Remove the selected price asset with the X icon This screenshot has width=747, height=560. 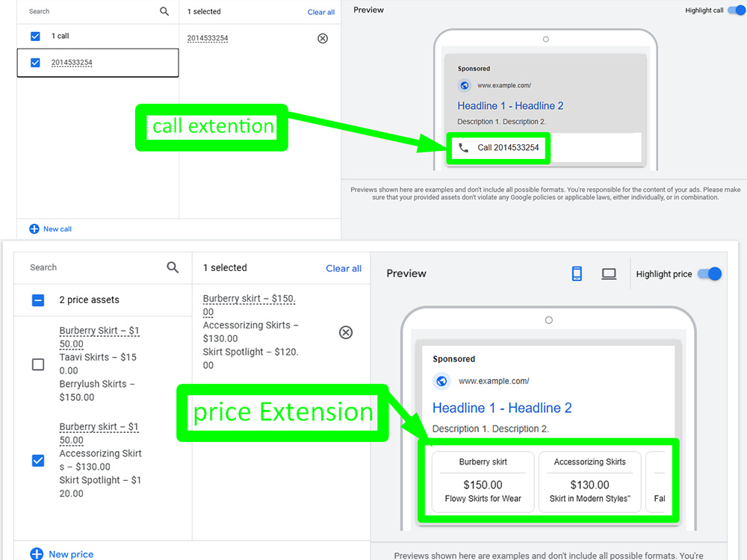(x=346, y=332)
